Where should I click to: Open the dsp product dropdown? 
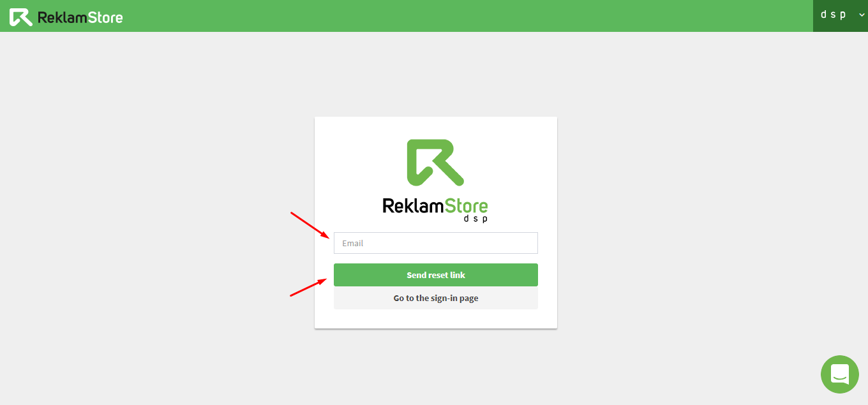pyautogui.click(x=840, y=16)
